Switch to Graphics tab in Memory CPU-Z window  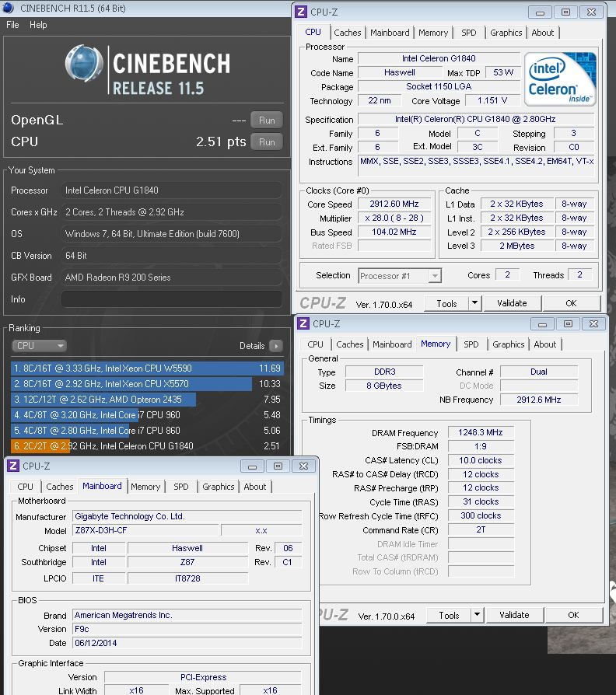coord(508,344)
